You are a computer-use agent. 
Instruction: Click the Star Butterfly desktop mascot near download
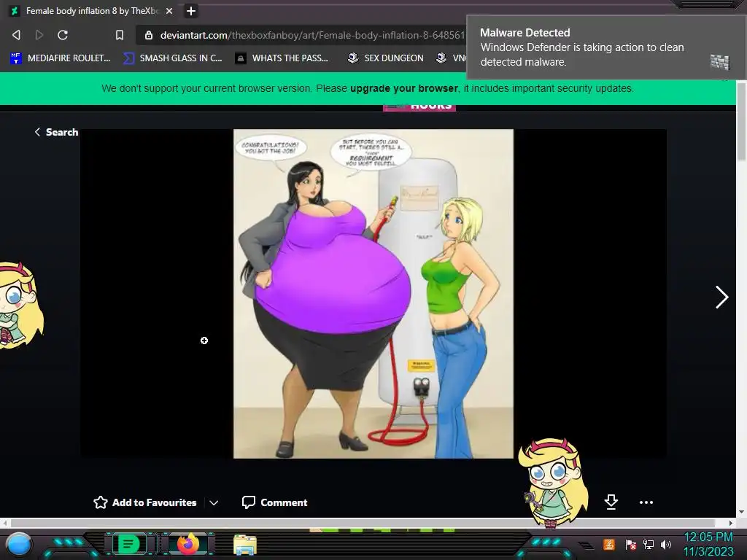click(x=554, y=481)
